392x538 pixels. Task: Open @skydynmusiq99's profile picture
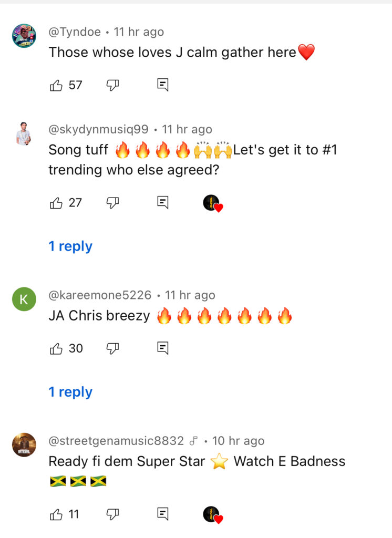[24, 133]
